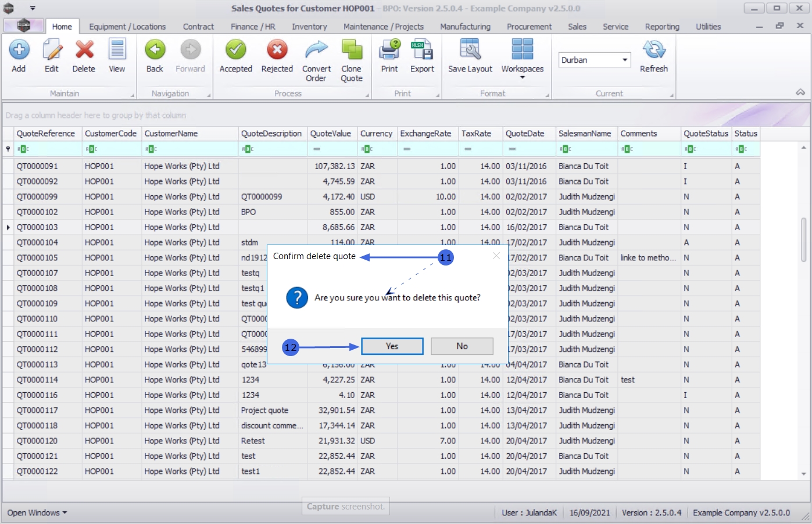The image size is (812, 524).
Task: Sort by CustomerName column header
Action: [190, 134]
